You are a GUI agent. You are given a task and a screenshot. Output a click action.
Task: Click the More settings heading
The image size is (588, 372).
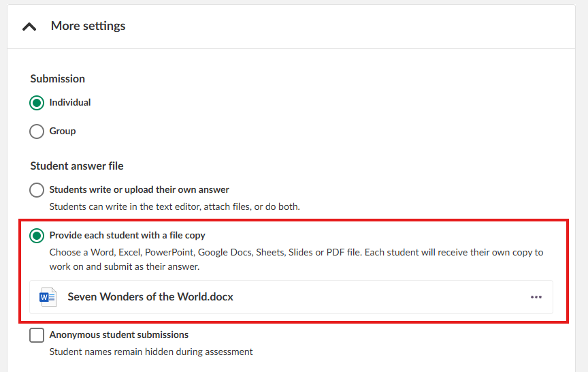[88, 26]
